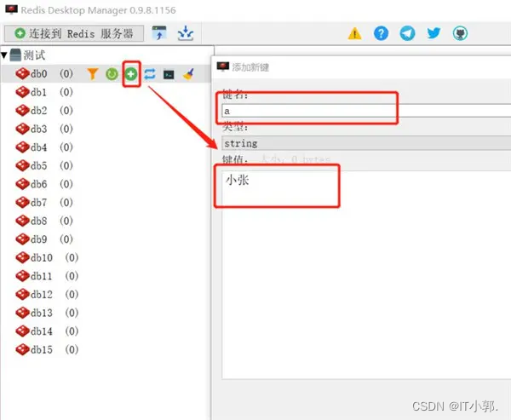Select the db1 database row
511x420 pixels.
[106, 92]
